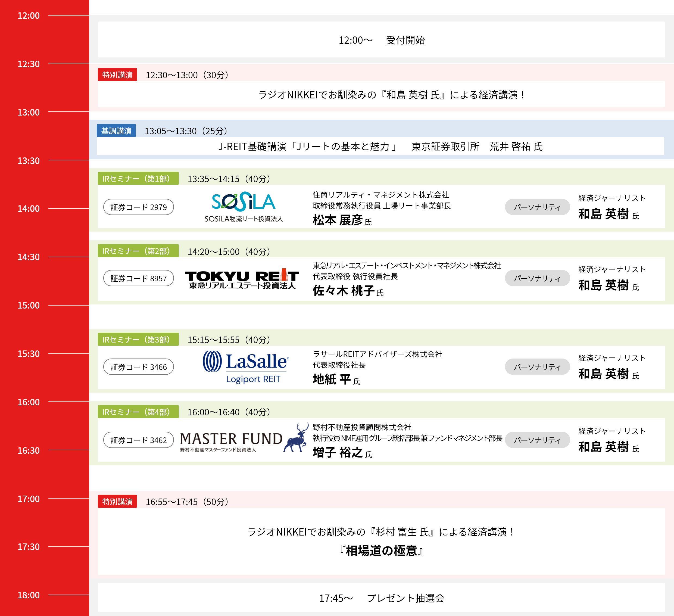Viewport: 674px width, 616px height.
Task: Click the IRセミナー（第2部） label
Action: [138, 251]
